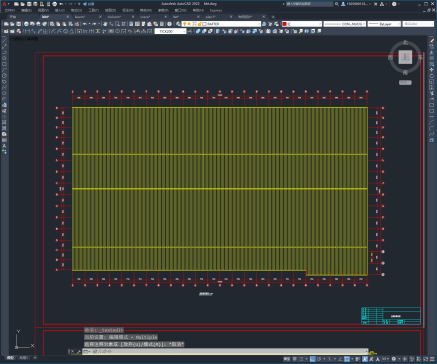Screen dimensions: 437x364
Task: Open the RAFTER layer dropdown list
Action: click(259, 24)
